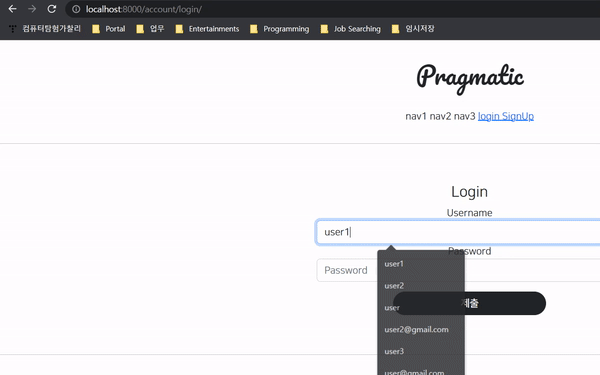This screenshot has height=375, width=600.
Task: Click the browser forward arrow
Action: 32,9
